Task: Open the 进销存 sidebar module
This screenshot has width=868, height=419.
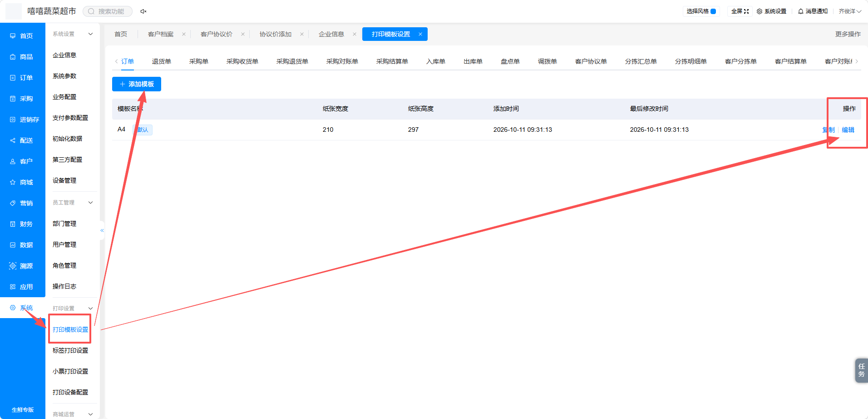Action: pyautogui.click(x=22, y=120)
